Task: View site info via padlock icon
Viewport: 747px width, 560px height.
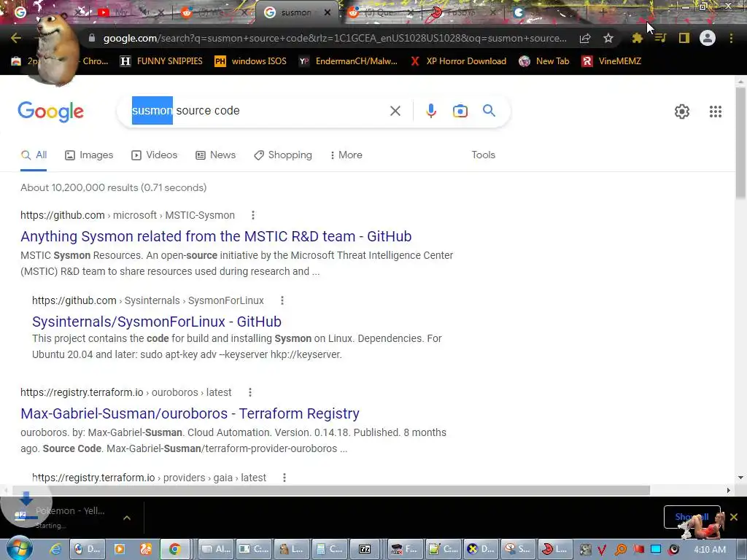Action: click(x=92, y=38)
